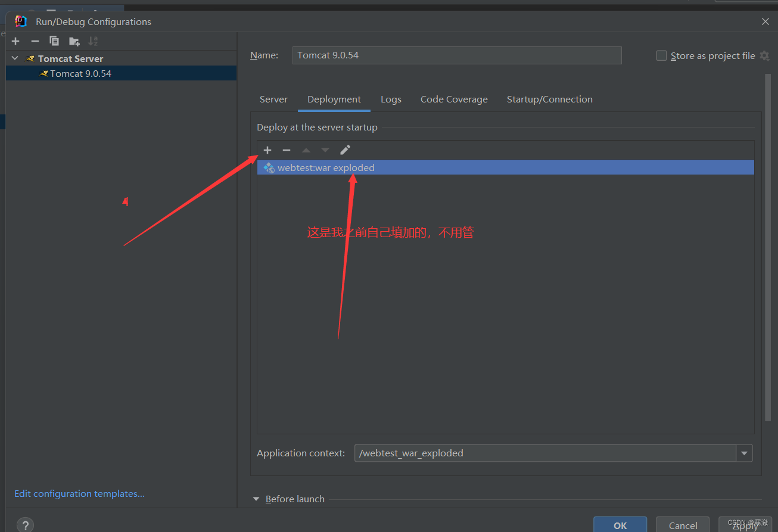Create new configuration folder
778x532 pixels.
tap(74, 41)
